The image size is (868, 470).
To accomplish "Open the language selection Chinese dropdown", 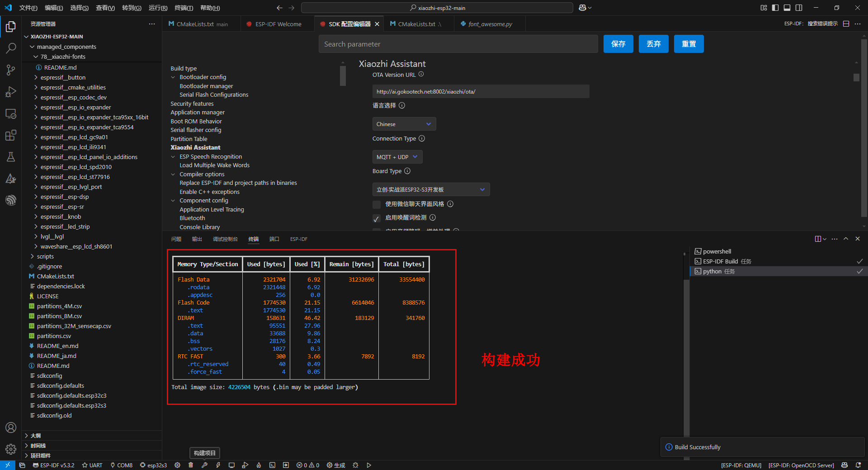I will pyautogui.click(x=404, y=124).
